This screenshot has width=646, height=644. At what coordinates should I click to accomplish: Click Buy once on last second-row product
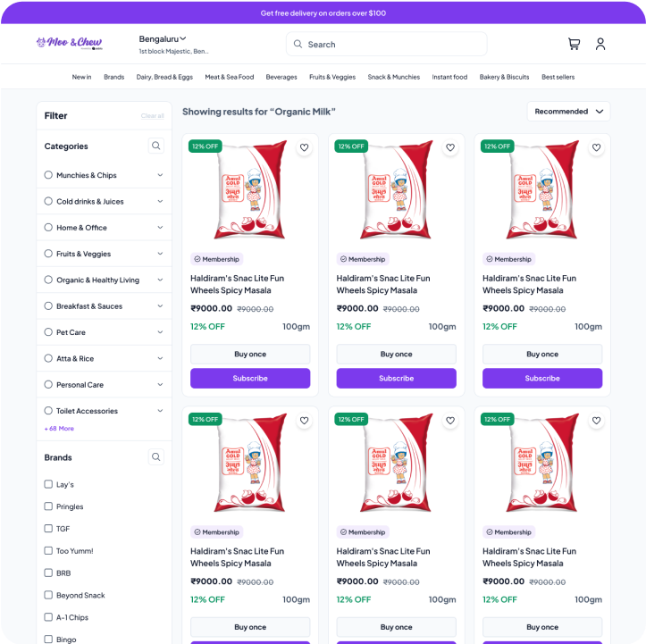(x=542, y=627)
